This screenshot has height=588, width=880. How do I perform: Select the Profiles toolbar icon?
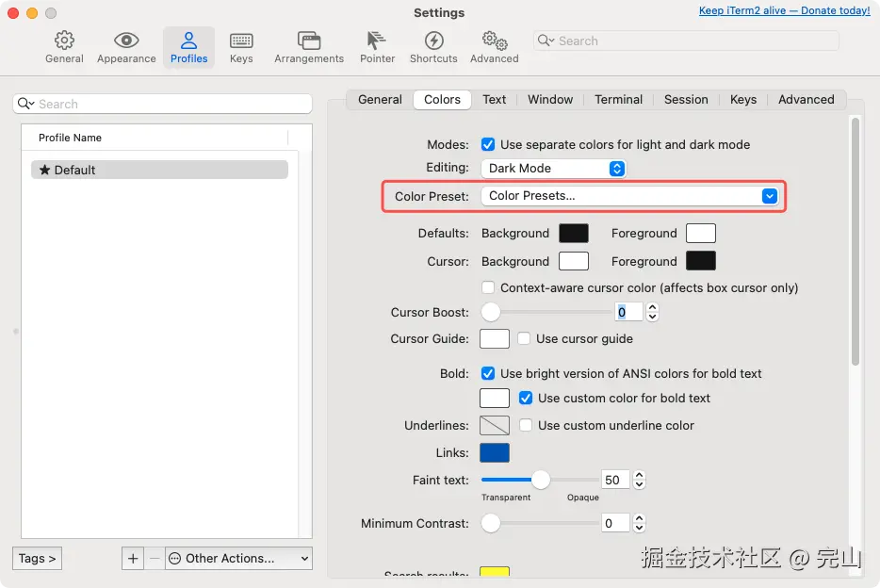(x=188, y=47)
